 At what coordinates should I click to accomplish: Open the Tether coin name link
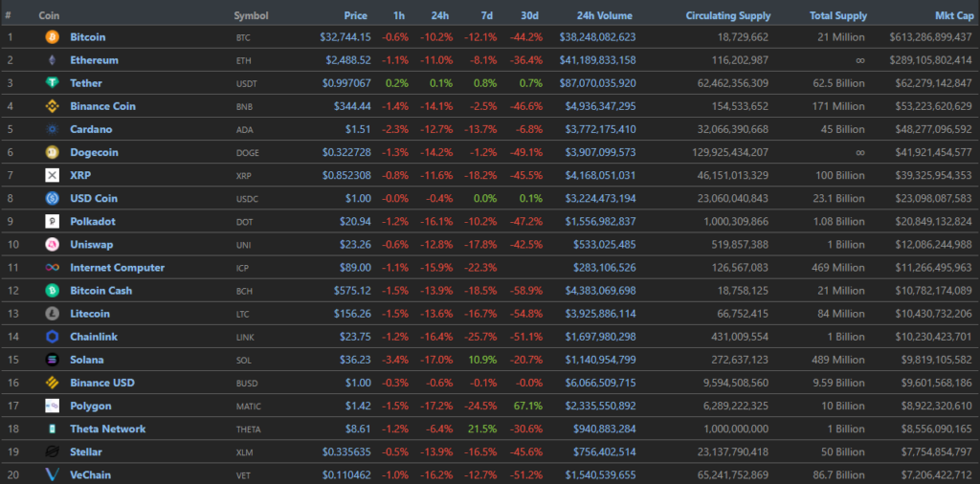[x=86, y=83]
